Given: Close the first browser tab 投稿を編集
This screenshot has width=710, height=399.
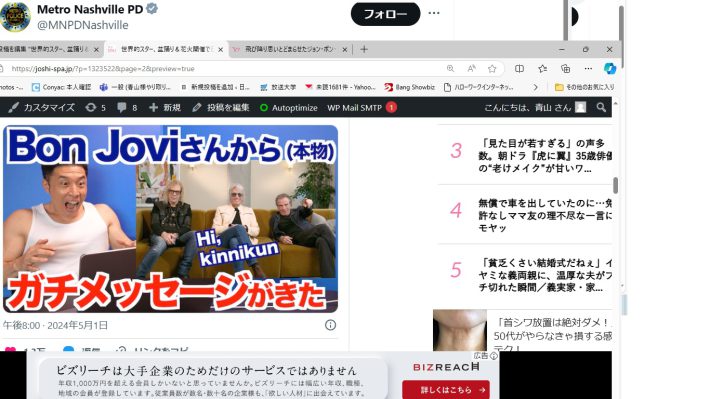Looking at the screenshot, I should (96, 50).
